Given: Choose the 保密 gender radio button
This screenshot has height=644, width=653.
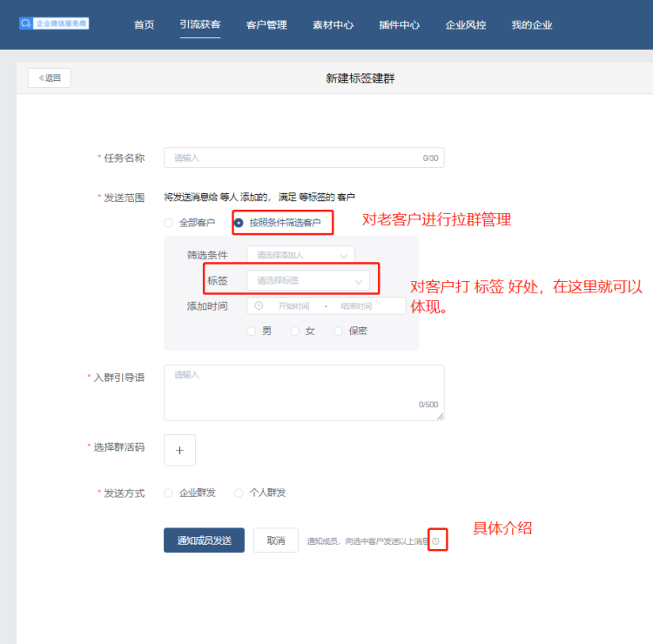Looking at the screenshot, I should click(339, 331).
